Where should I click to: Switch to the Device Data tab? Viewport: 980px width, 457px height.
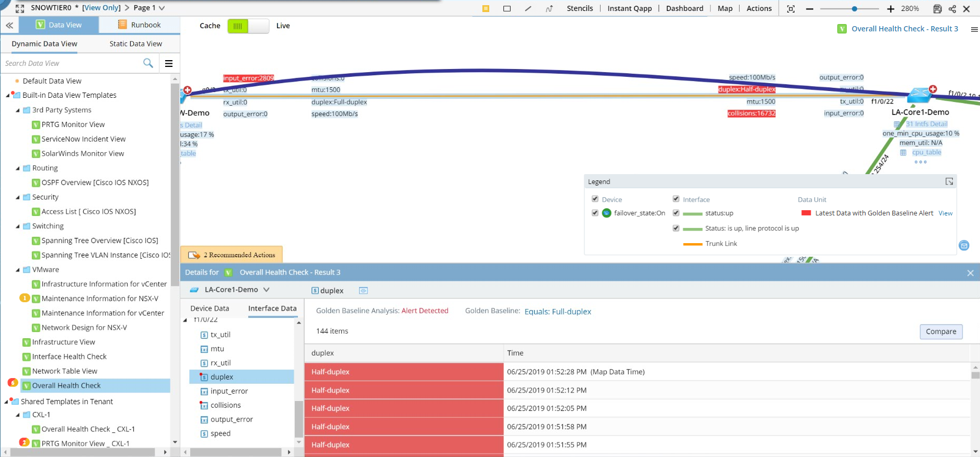click(x=210, y=309)
